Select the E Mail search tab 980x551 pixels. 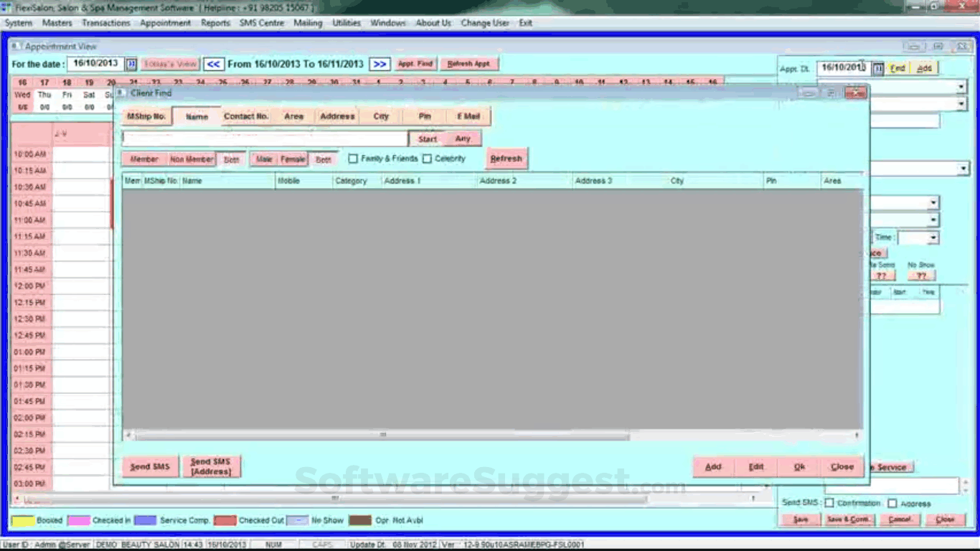468,116
